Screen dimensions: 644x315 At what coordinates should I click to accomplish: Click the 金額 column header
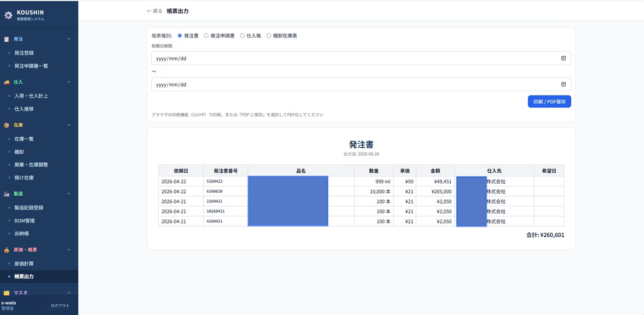(x=435, y=171)
